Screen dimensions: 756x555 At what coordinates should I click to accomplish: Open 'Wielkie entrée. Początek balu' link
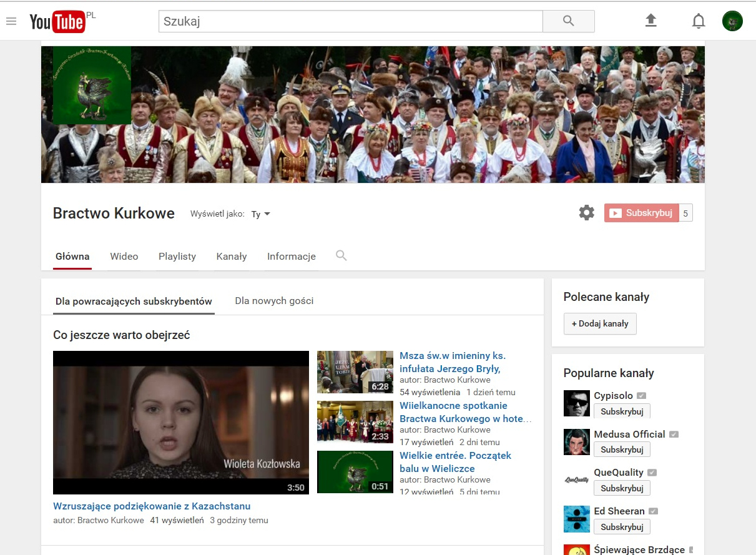tap(455, 462)
